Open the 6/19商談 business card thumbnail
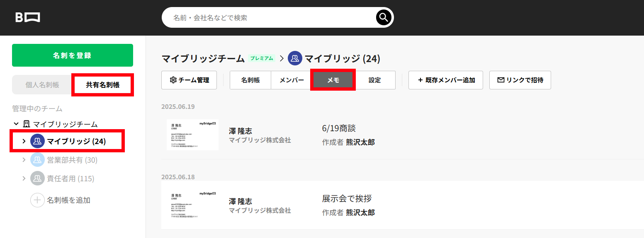The height and width of the screenshot is (238, 644). point(192,135)
